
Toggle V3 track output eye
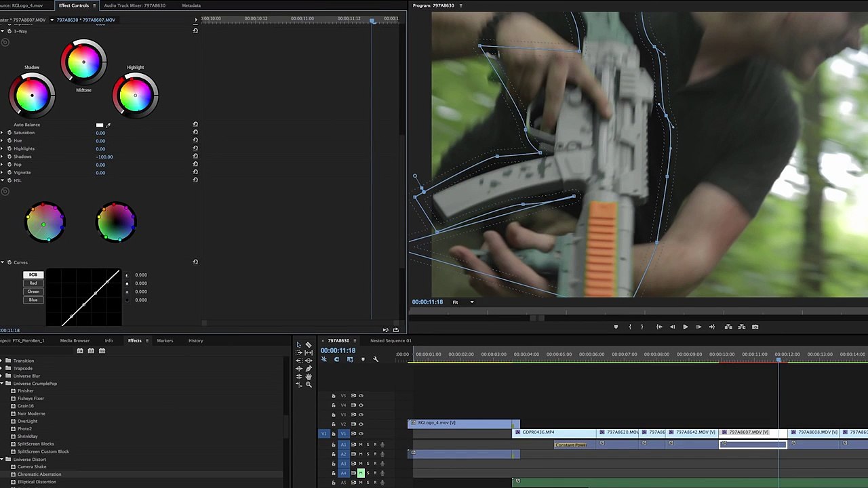pyautogui.click(x=361, y=414)
